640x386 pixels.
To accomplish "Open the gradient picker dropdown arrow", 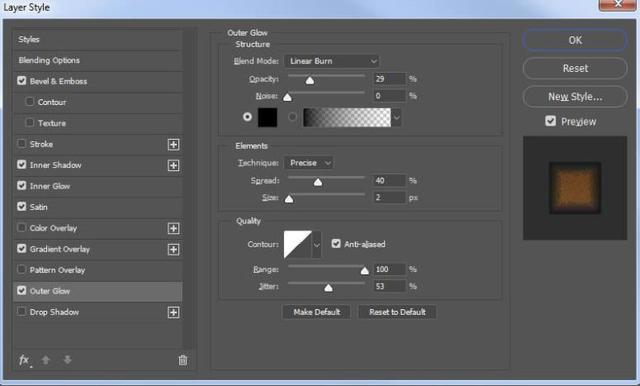I will coord(396,118).
